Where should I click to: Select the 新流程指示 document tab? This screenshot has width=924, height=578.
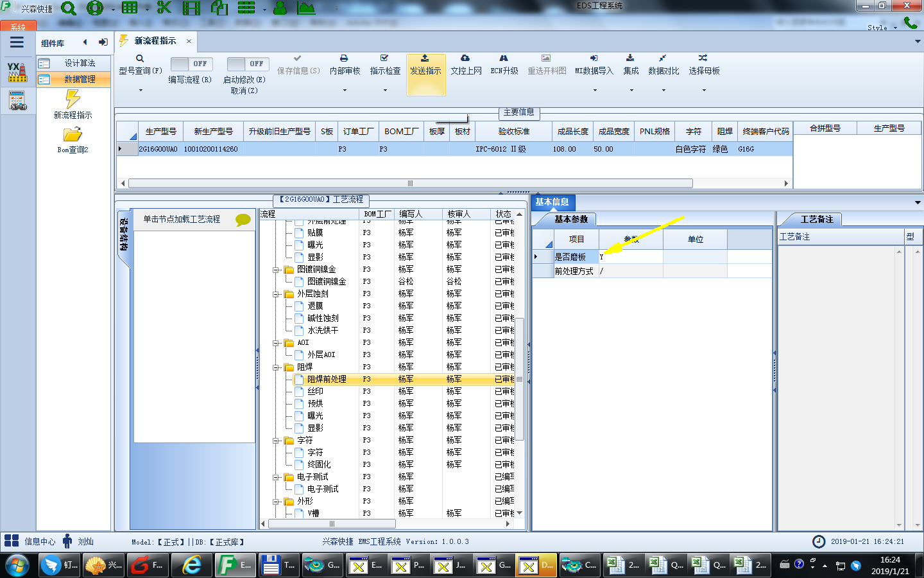point(155,40)
